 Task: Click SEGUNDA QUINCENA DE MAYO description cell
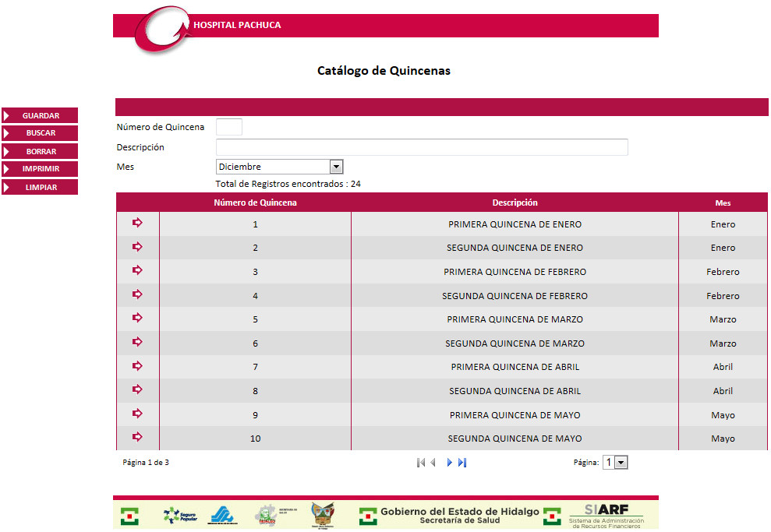tap(515, 439)
